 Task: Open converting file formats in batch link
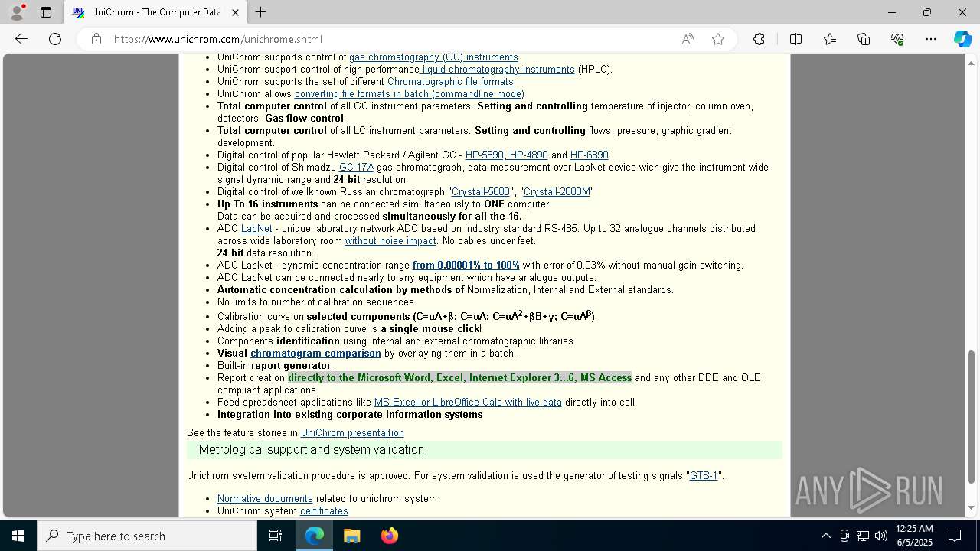[410, 94]
